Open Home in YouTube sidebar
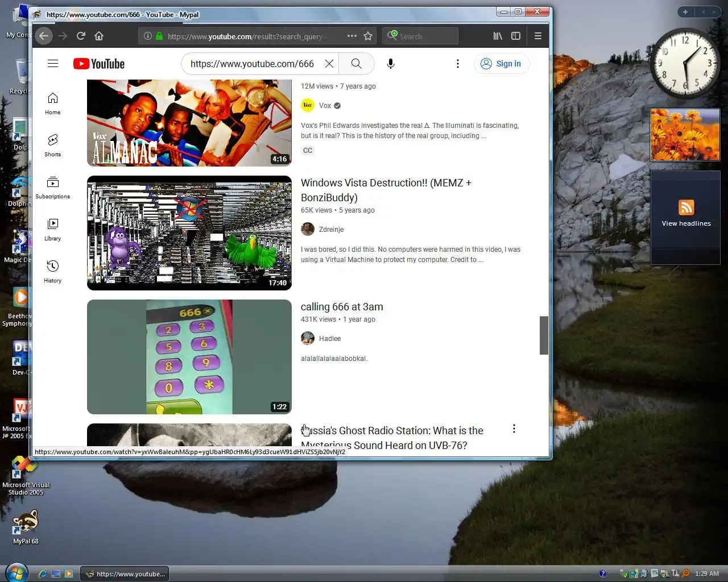The width and height of the screenshot is (728, 582). tap(53, 104)
